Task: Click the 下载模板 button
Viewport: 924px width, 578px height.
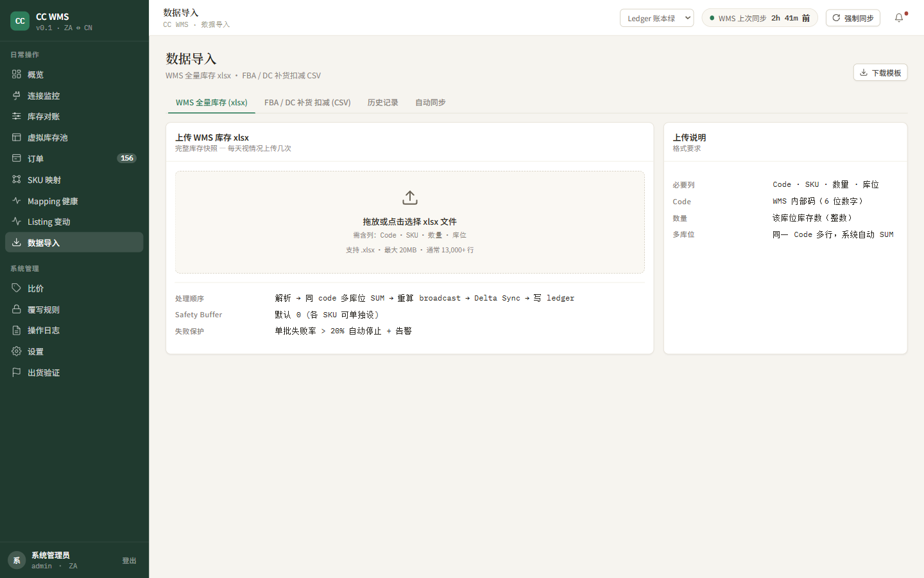Action: pos(880,73)
